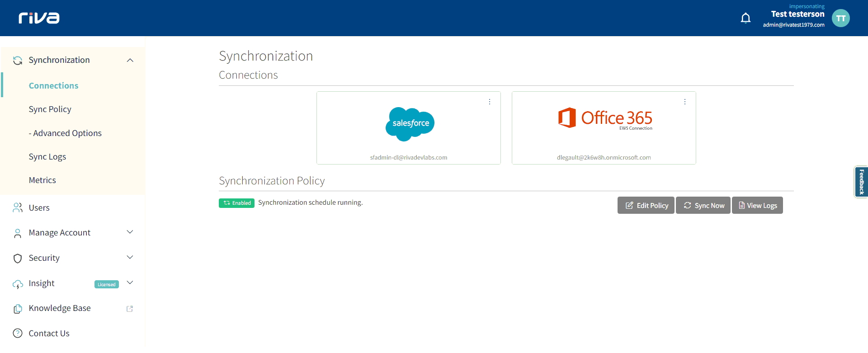Click the Knowledge Base external link icon

coord(130,309)
